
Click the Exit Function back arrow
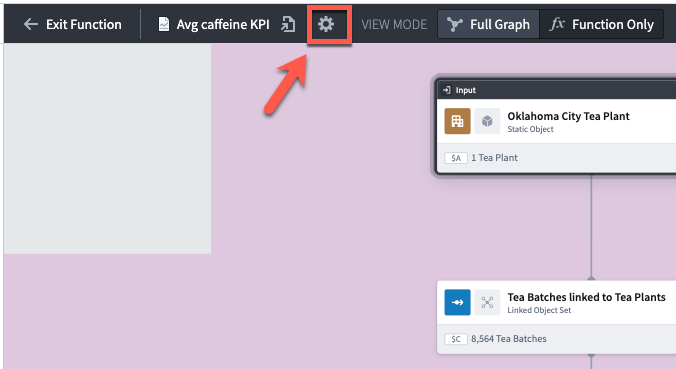pyautogui.click(x=31, y=24)
